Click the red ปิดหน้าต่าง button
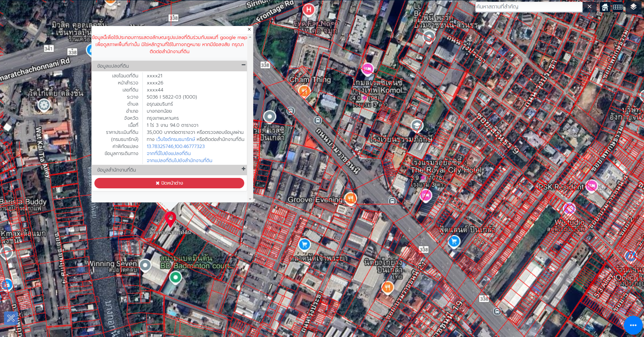Image resolution: width=644 pixels, height=337 pixels. [169, 183]
